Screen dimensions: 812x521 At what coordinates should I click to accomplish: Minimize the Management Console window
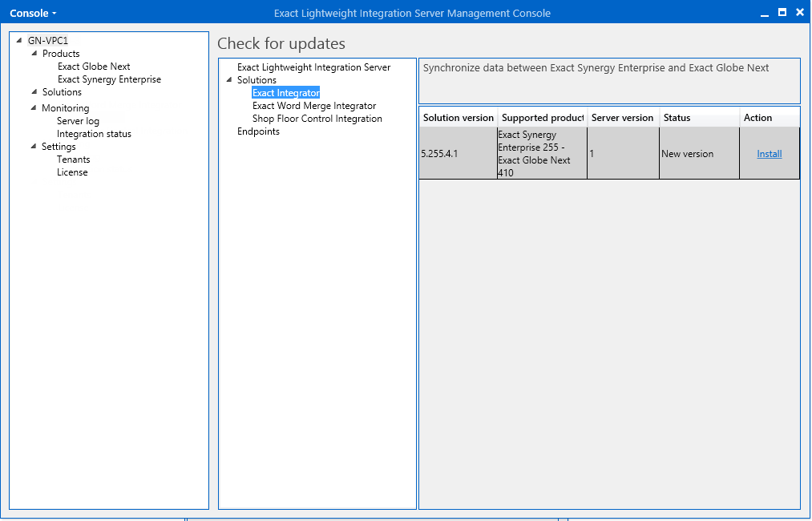tap(765, 14)
